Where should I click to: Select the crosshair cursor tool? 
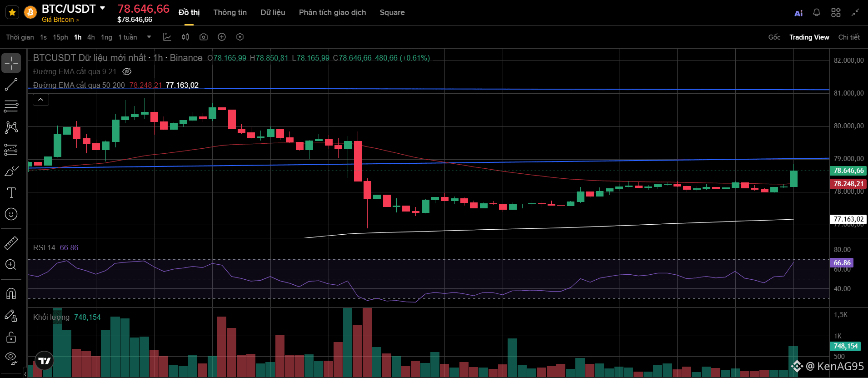tap(11, 63)
